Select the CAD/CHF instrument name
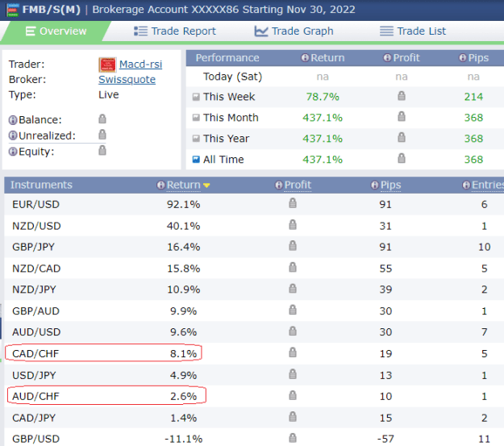The image size is (504, 446). [x=35, y=354]
